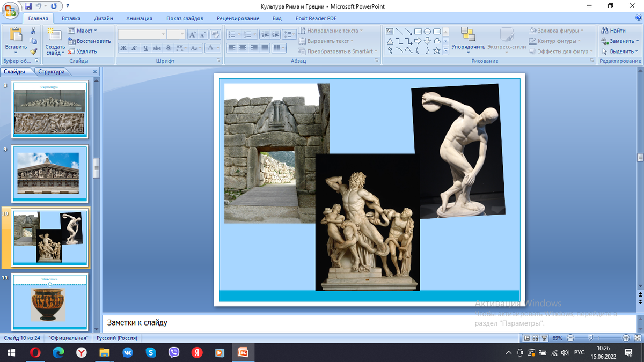The width and height of the screenshot is (644, 362).
Task: Open Viber from the taskbar
Action: pyautogui.click(x=174, y=352)
